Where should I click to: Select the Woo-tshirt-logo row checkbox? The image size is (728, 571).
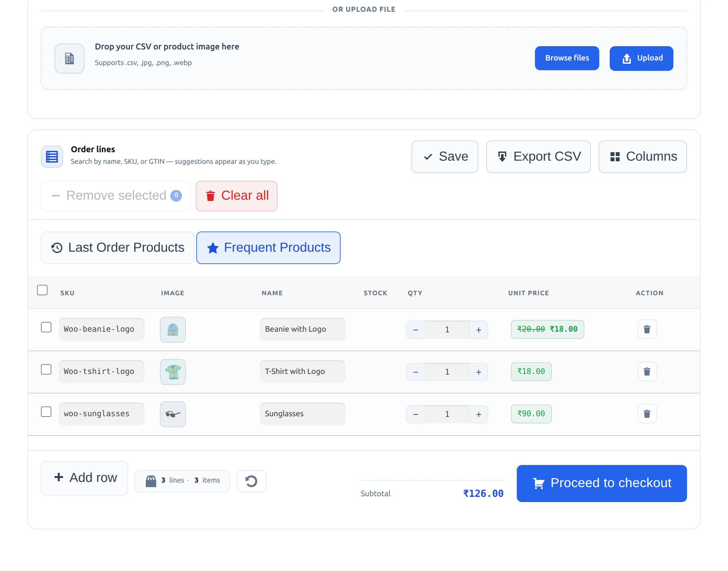tap(46, 369)
